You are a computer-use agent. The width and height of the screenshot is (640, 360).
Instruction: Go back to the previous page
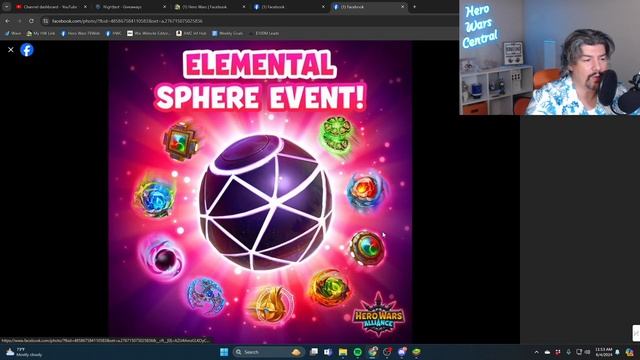[x=8, y=21]
